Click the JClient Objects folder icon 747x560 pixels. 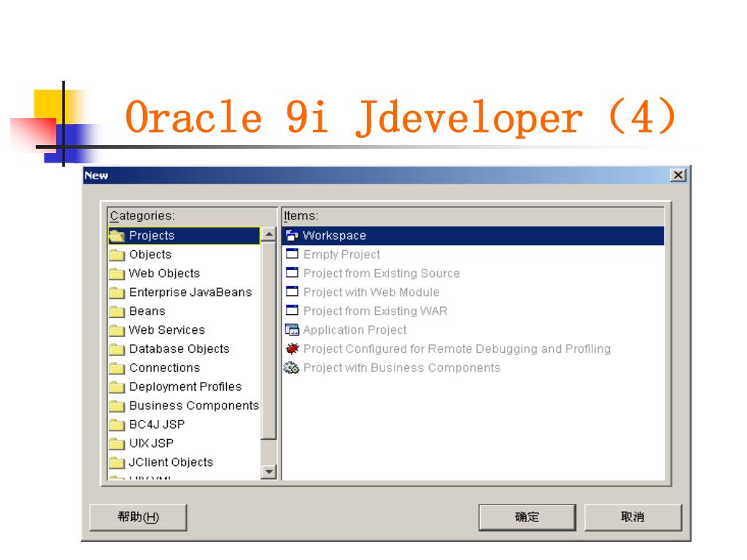pos(117,463)
